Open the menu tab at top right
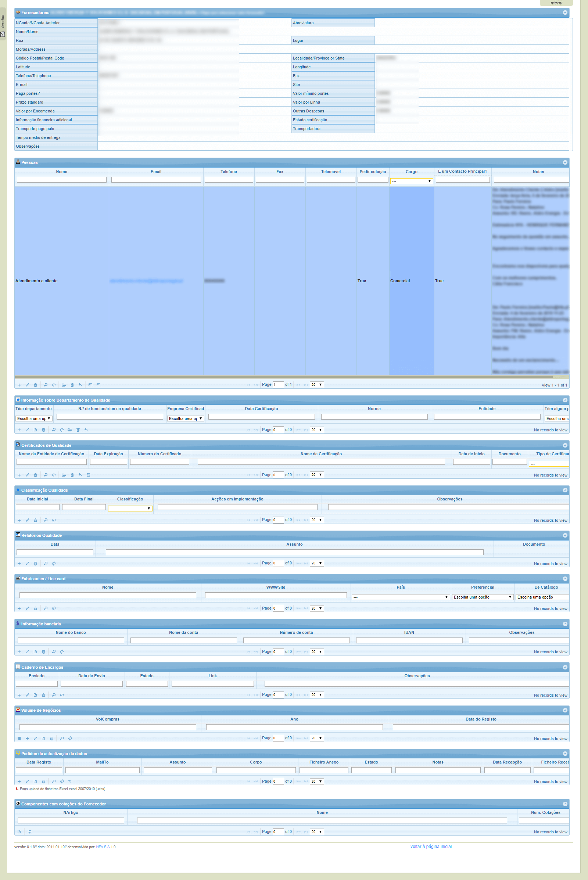588x880 pixels. pyautogui.click(x=556, y=3)
